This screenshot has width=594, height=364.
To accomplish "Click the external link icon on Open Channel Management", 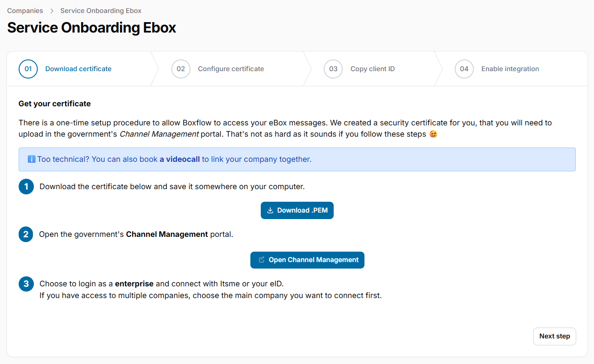I will (x=261, y=260).
